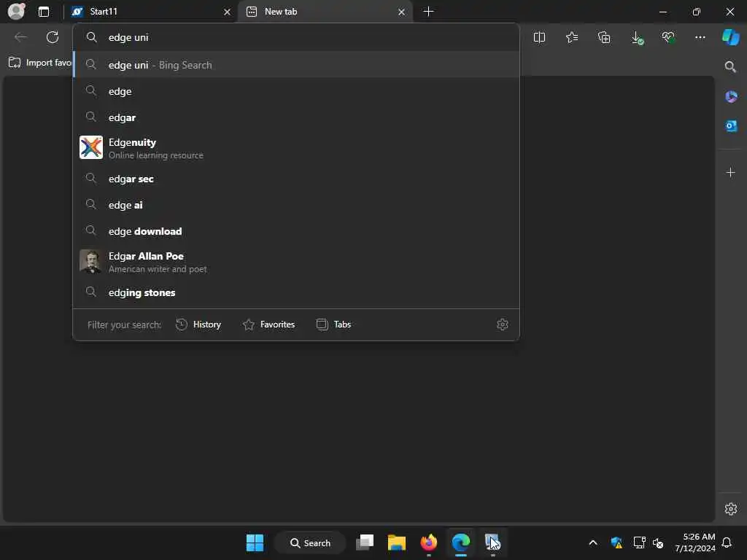
Task: Open Windows Security tray icon
Action: pyautogui.click(x=616, y=542)
